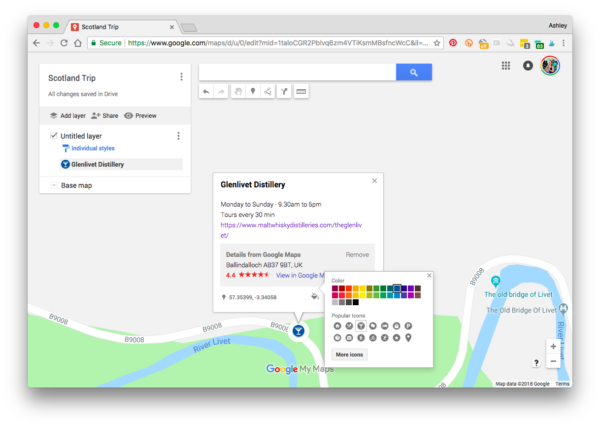Choose the parking P popular icon

409,326
